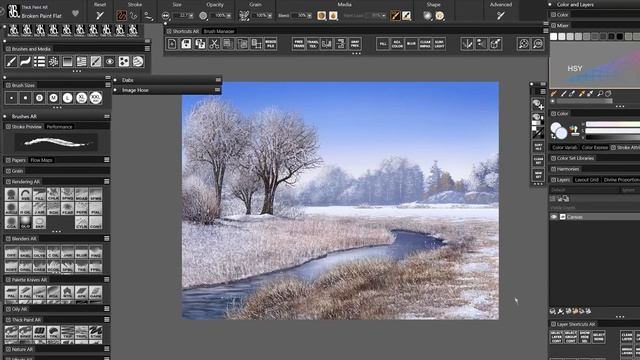Open the Palette Knives AR panel options menu
The width and height of the screenshot is (640, 360).
click(x=107, y=280)
